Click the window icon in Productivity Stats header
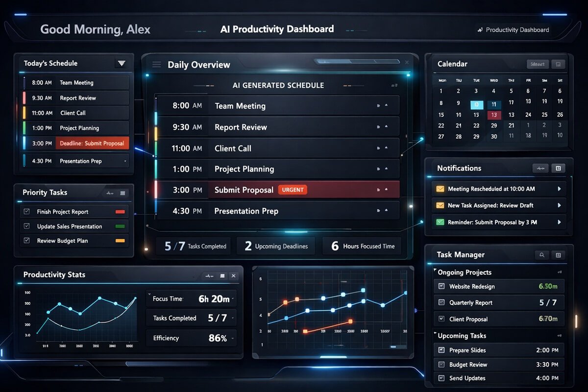Screen dimensions: 588x392 coord(222,276)
